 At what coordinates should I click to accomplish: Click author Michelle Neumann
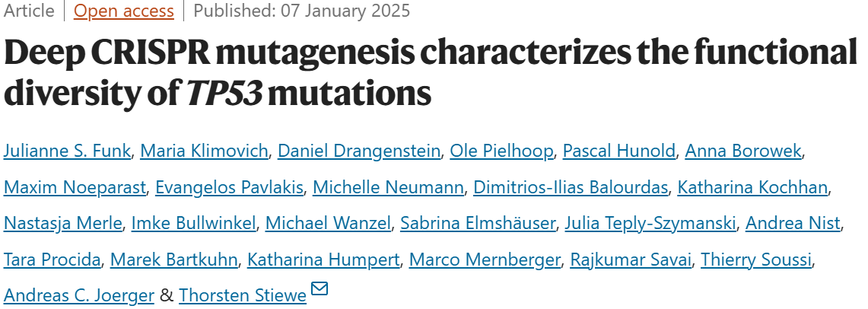coord(388,187)
